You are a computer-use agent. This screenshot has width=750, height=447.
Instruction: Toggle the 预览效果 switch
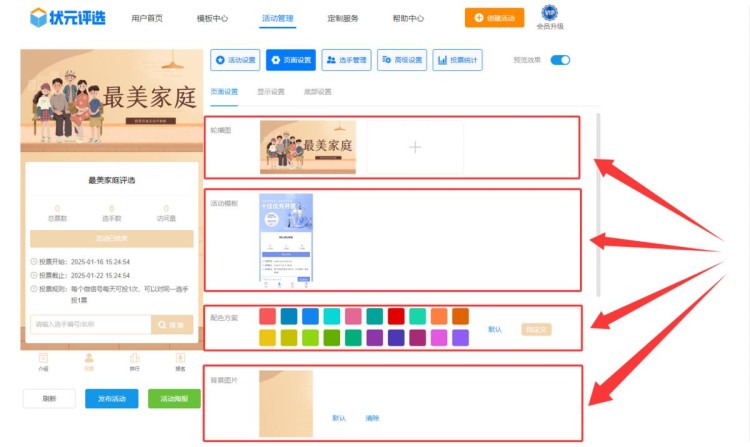(x=560, y=60)
